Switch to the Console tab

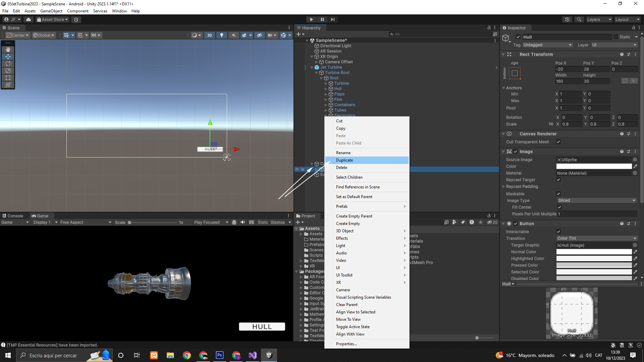(13, 216)
